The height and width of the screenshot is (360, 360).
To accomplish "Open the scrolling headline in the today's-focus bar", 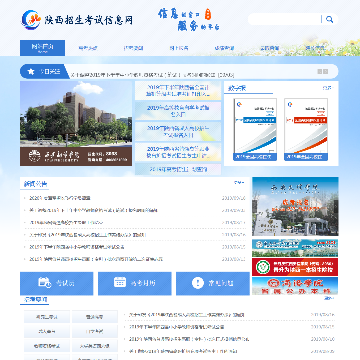I will 153,75.
